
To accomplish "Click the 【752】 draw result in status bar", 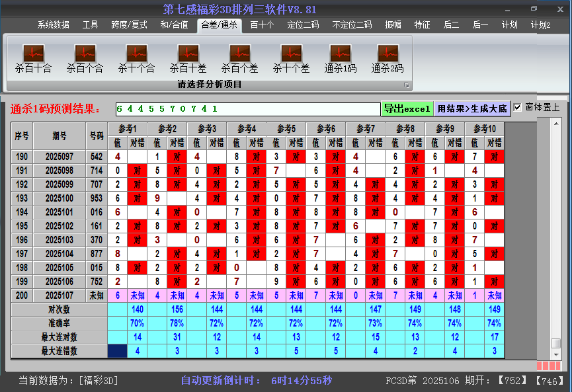I will tap(512, 381).
